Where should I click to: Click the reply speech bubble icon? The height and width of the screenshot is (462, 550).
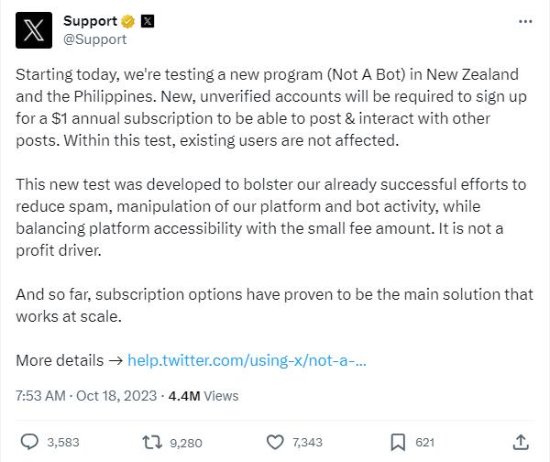(x=29, y=442)
